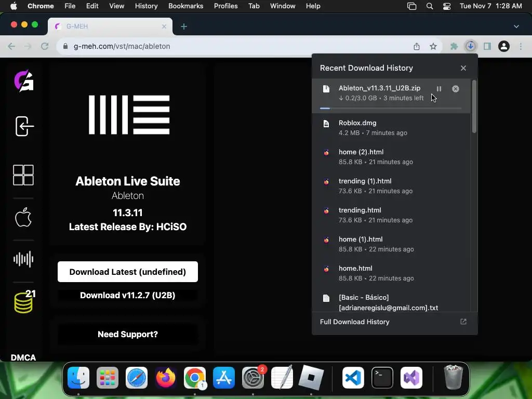Pause the Ableton zip download
Screen dimensions: 532x399
438,89
